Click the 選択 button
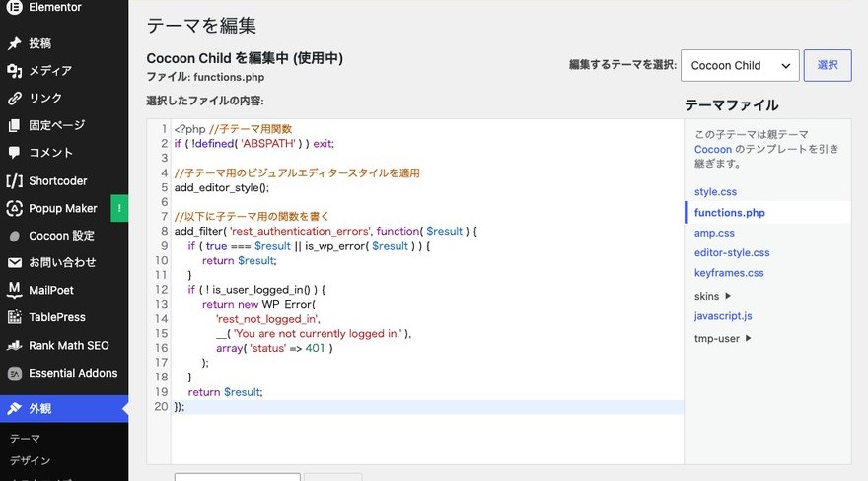 pyautogui.click(x=828, y=65)
